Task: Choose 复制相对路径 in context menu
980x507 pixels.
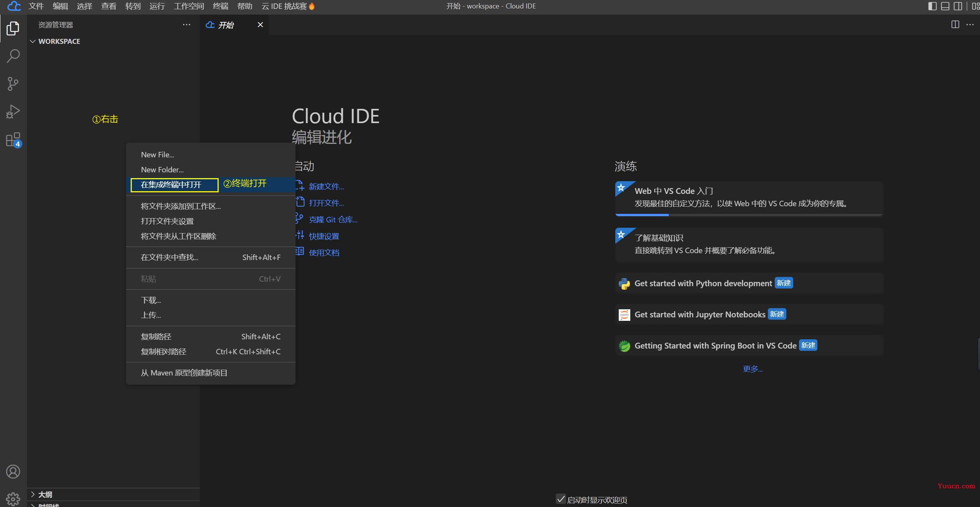Action: tap(211, 352)
